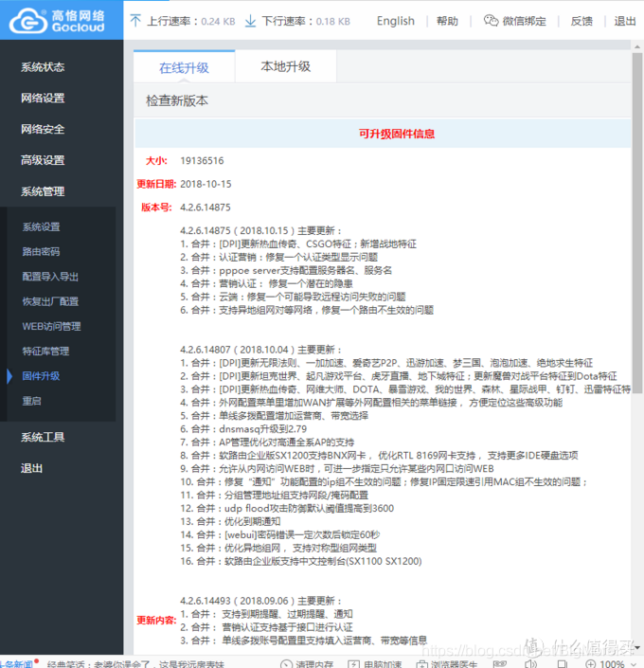Image resolution: width=644 pixels, height=668 pixels.
Task: Select 系统设置 submenu item
Action: (x=41, y=227)
